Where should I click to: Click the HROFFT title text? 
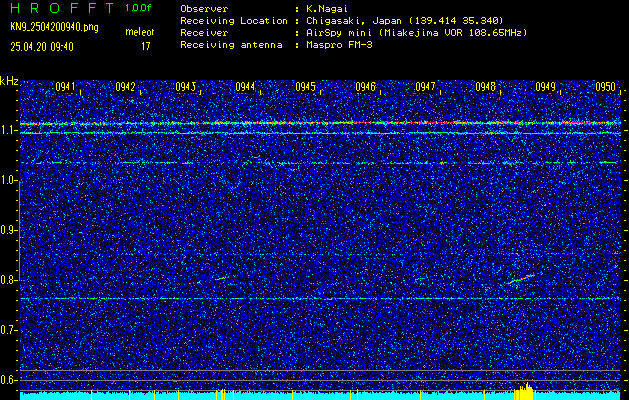tap(62, 8)
